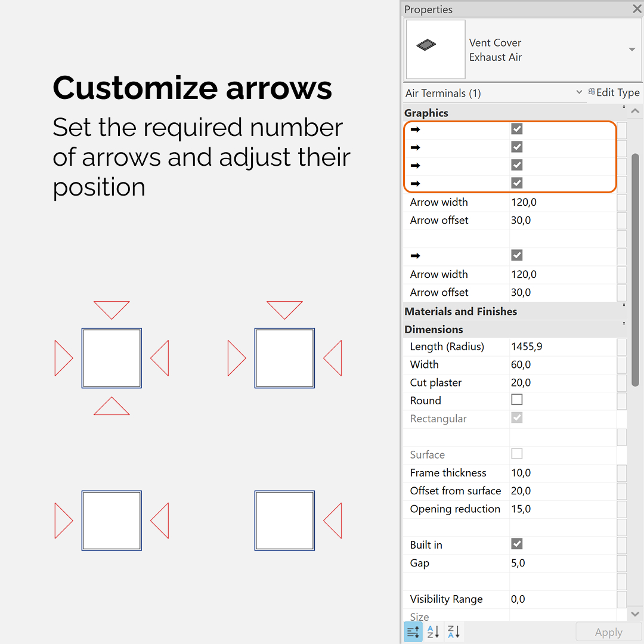Viewport: 644px width, 644px height.
Task: Click the small button beside Cut plaster
Action: point(621,383)
